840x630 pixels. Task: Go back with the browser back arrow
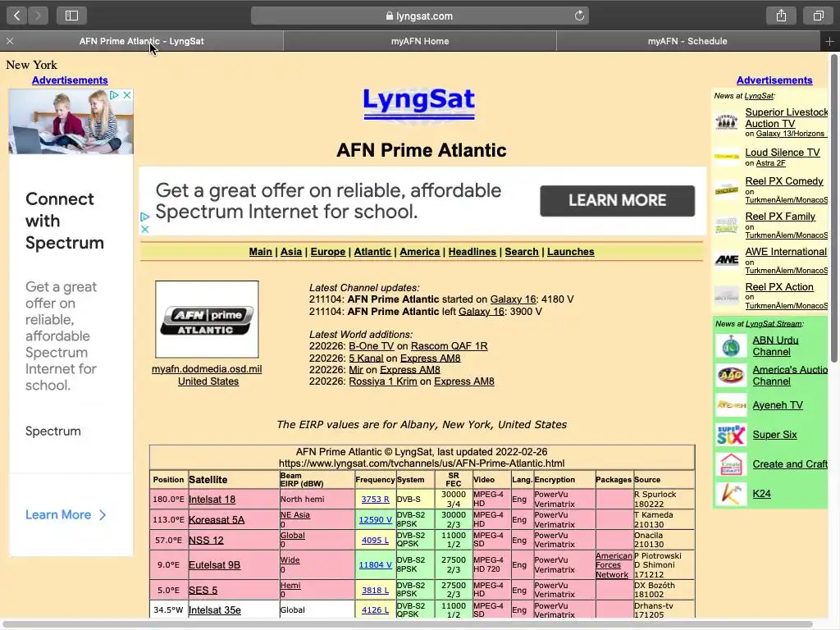(16, 16)
